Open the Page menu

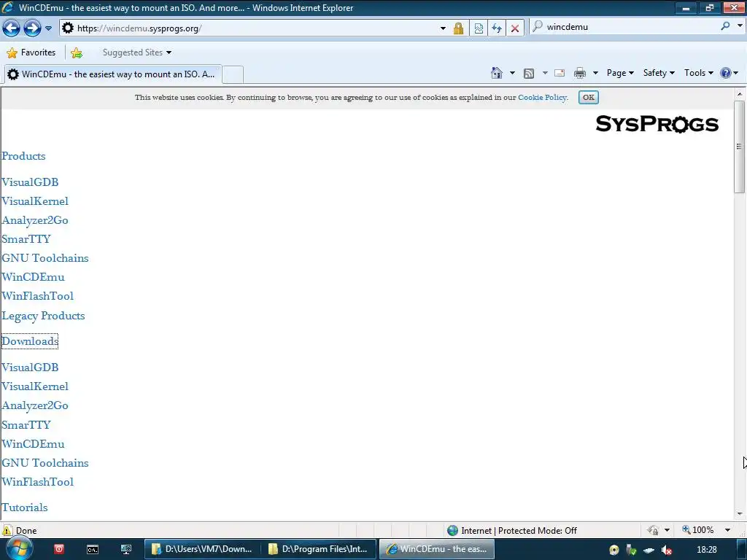pos(620,73)
